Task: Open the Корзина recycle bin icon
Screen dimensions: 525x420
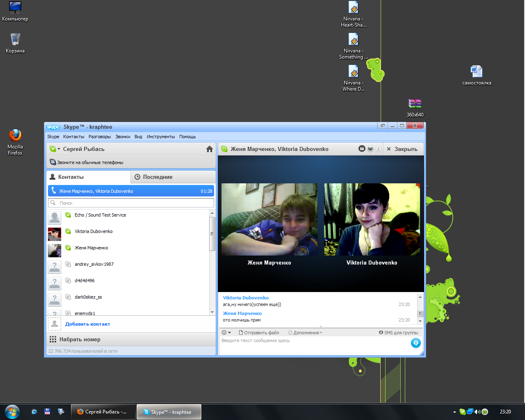Action: tap(15, 43)
